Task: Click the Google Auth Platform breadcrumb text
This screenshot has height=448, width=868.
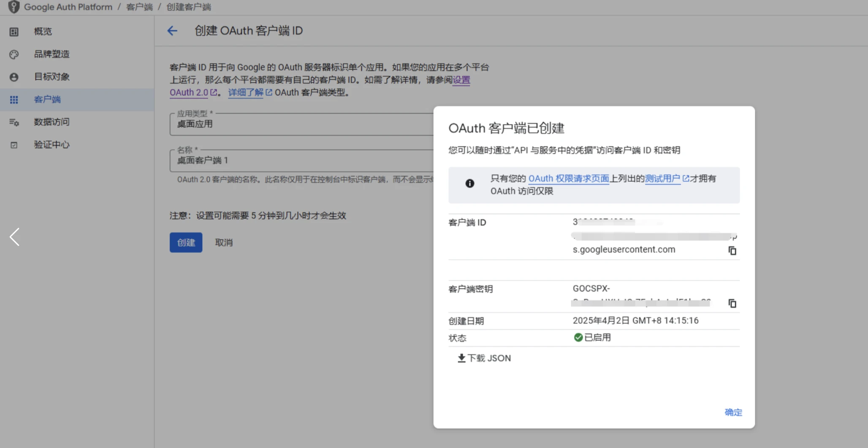Action: pyautogui.click(x=68, y=7)
